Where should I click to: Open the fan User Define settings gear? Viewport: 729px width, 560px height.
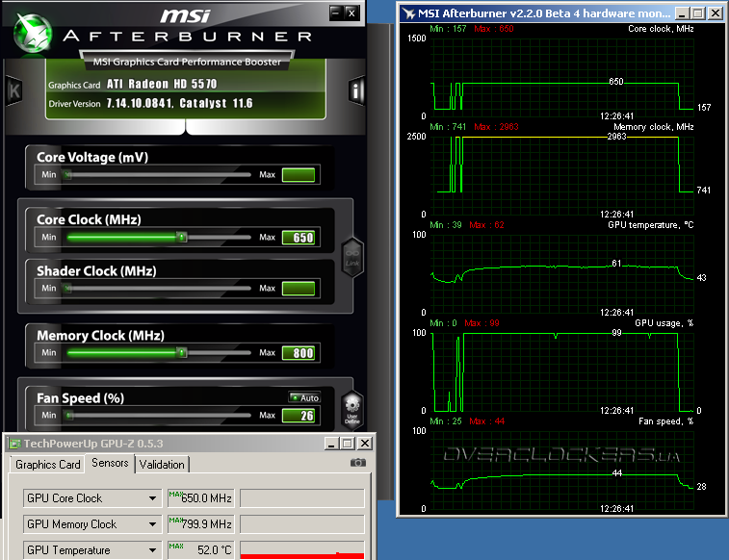(x=351, y=411)
